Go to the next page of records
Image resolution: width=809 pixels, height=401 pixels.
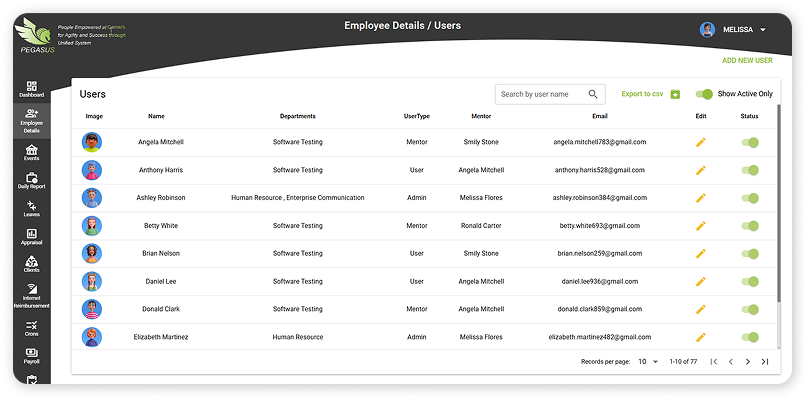click(748, 362)
